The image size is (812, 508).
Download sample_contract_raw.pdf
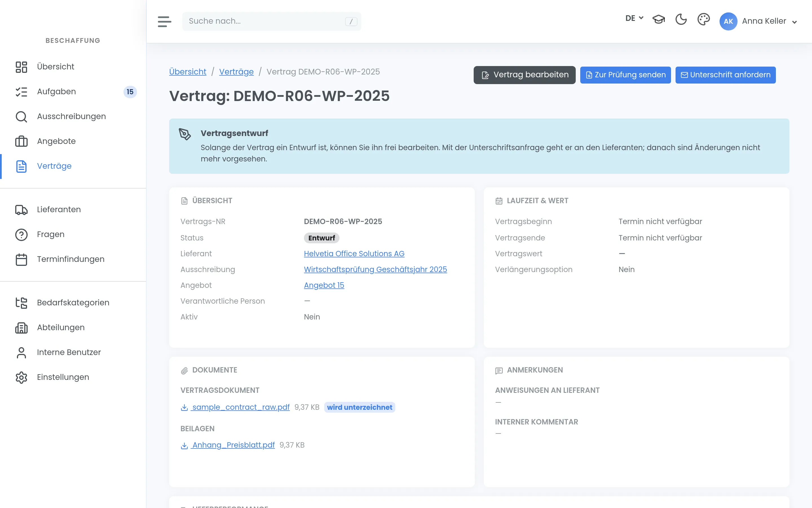click(240, 407)
